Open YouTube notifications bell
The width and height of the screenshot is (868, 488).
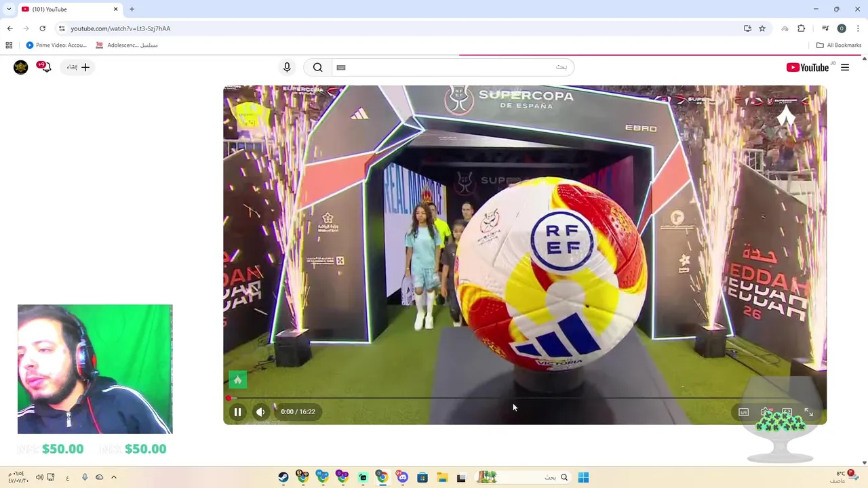(45, 66)
